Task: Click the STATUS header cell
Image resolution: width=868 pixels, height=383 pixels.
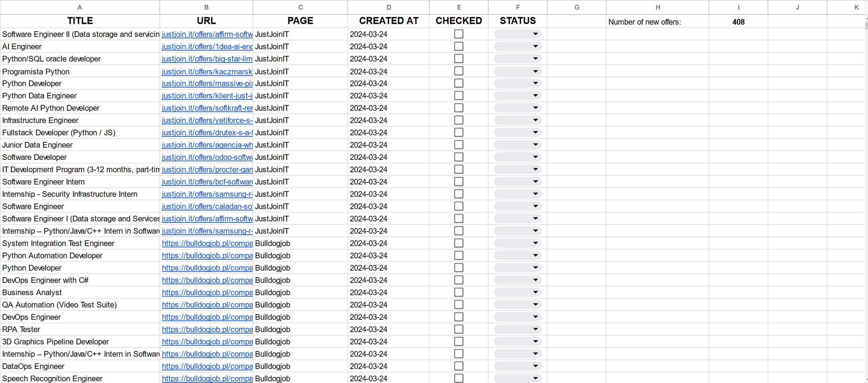Action: pyautogui.click(x=517, y=21)
